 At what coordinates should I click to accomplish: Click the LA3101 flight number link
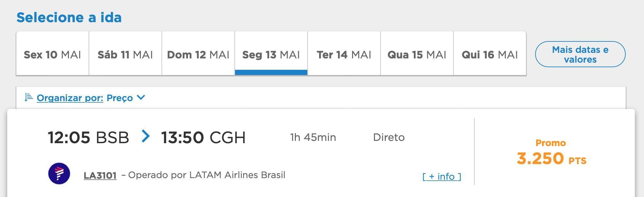tap(100, 175)
